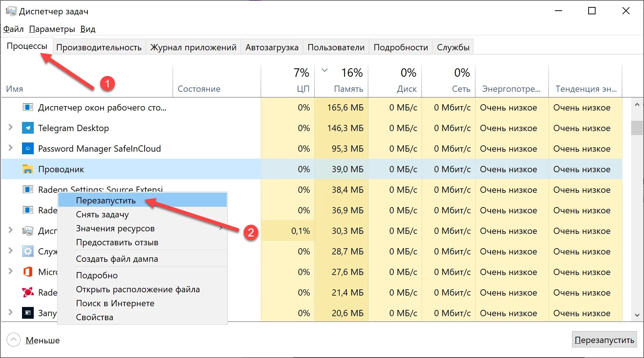The height and width of the screenshot is (358, 644).
Task: Click the Microsoft Office process icon
Action: 28,272
